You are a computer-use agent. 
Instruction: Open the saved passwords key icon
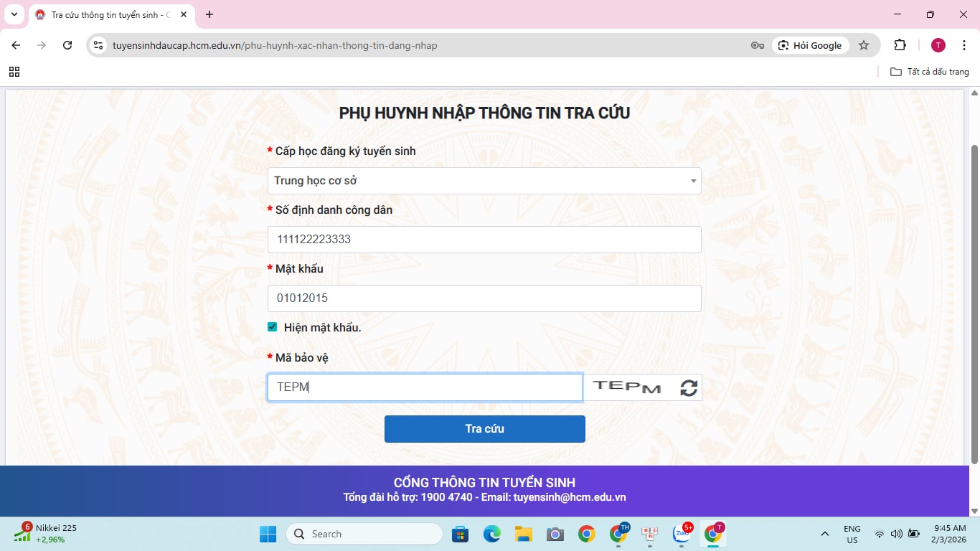[757, 45]
